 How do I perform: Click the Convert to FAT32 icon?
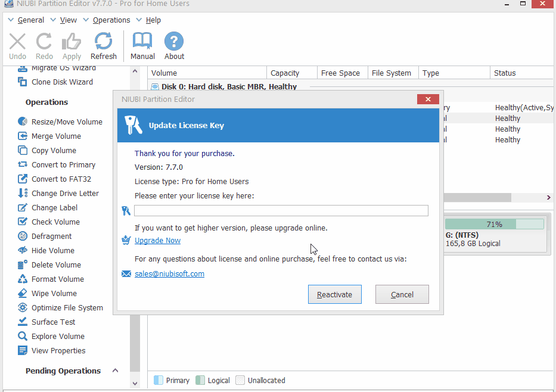point(22,179)
